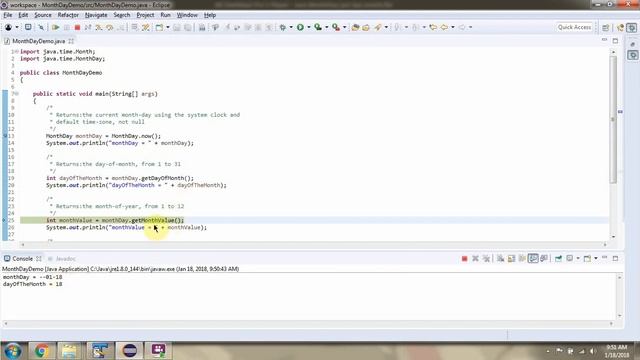Screen dimensions: 640x360
Task: Click the Windows Start button
Action: coord(13,351)
